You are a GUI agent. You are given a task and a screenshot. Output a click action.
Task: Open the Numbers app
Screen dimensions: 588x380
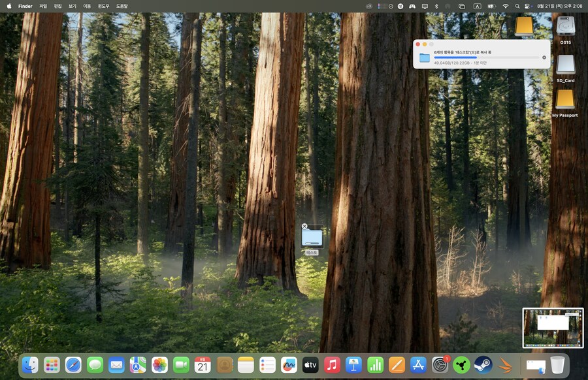pyautogui.click(x=375, y=364)
